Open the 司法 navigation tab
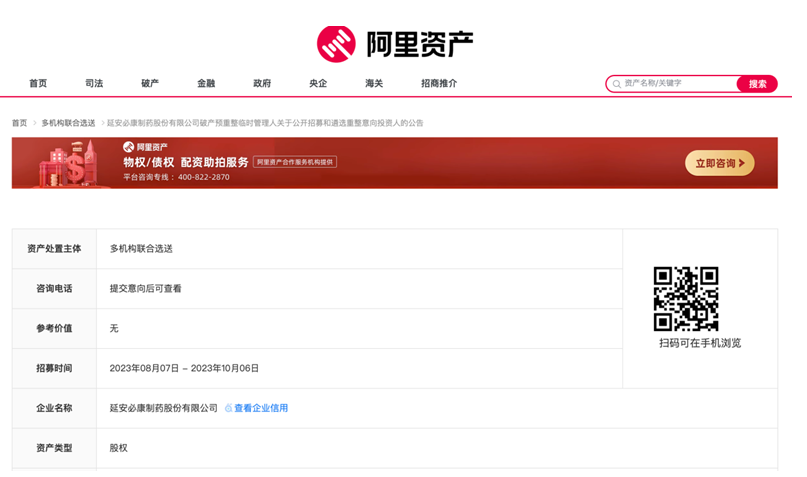 (x=94, y=83)
